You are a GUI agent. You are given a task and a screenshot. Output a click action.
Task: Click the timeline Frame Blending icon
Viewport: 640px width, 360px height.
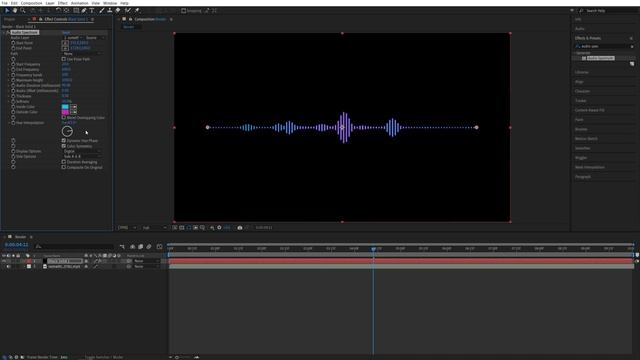pos(141,247)
